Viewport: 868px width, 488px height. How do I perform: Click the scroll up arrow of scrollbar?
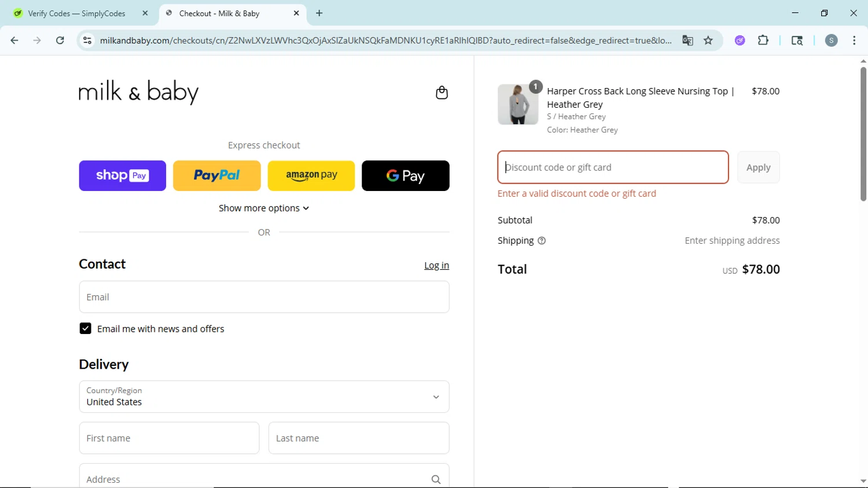coord(863,61)
